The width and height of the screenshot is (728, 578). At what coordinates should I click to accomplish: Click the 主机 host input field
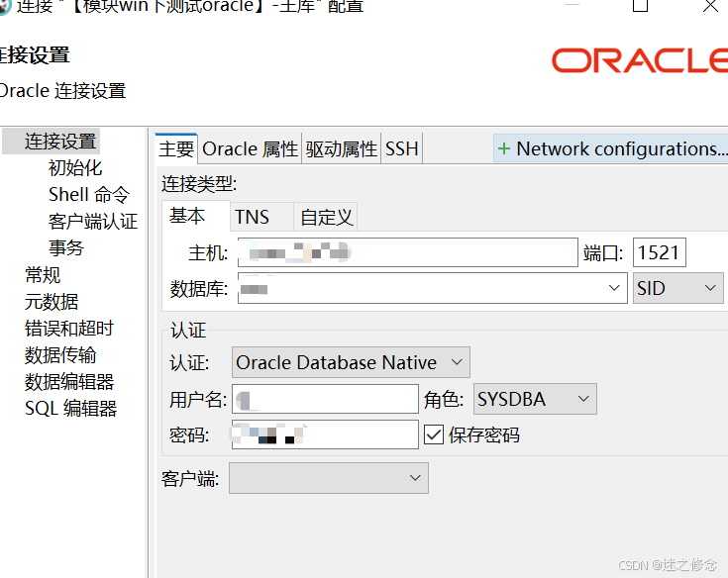[408, 252]
